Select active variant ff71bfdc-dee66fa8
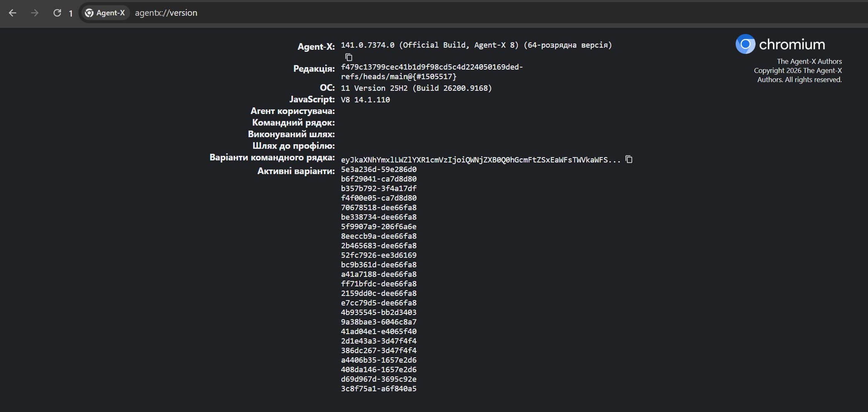Screen dimensions: 868x412 pos(379,284)
